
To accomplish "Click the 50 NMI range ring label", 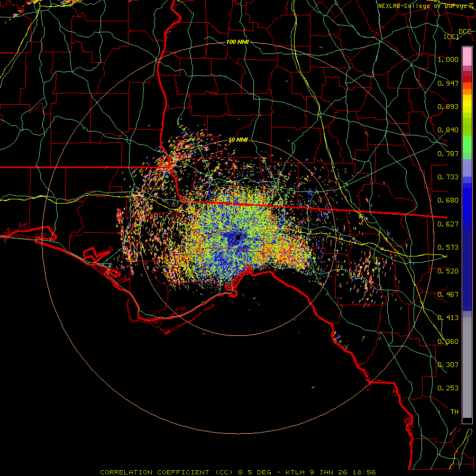I will [238, 140].
